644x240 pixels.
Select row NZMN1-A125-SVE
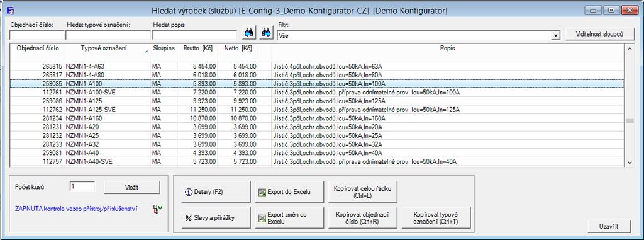tap(317, 110)
